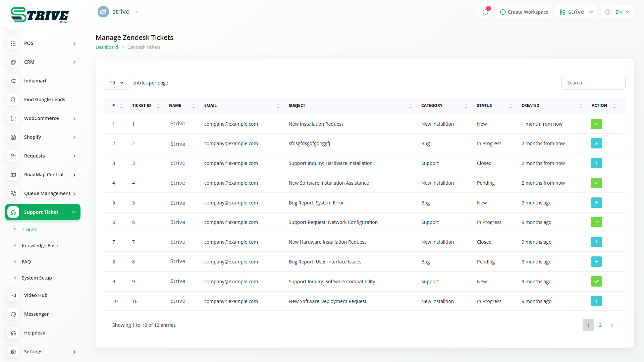Viewport: 644px width, 362px height.
Task: Click blue plus action for ticket 2
Action: [596, 143]
